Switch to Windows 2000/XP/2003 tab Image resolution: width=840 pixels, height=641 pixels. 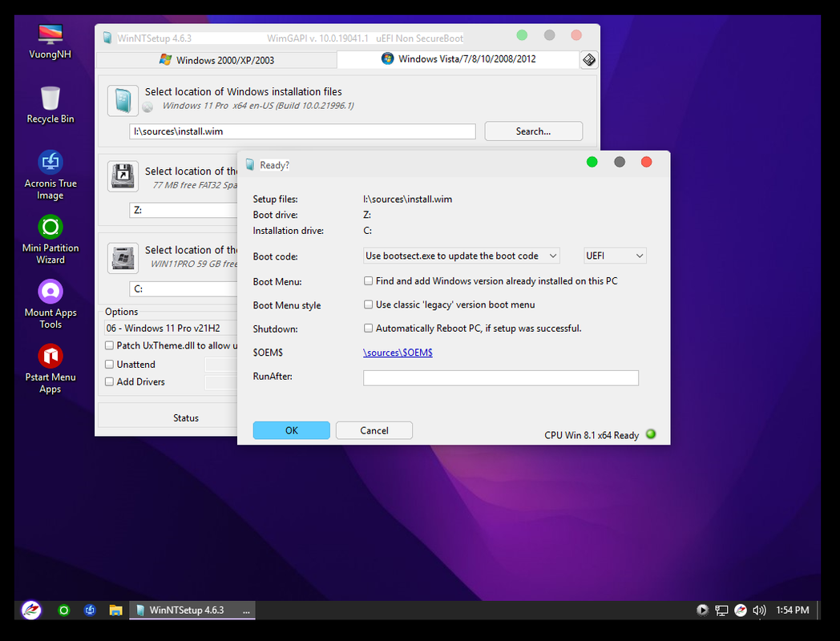pos(216,60)
